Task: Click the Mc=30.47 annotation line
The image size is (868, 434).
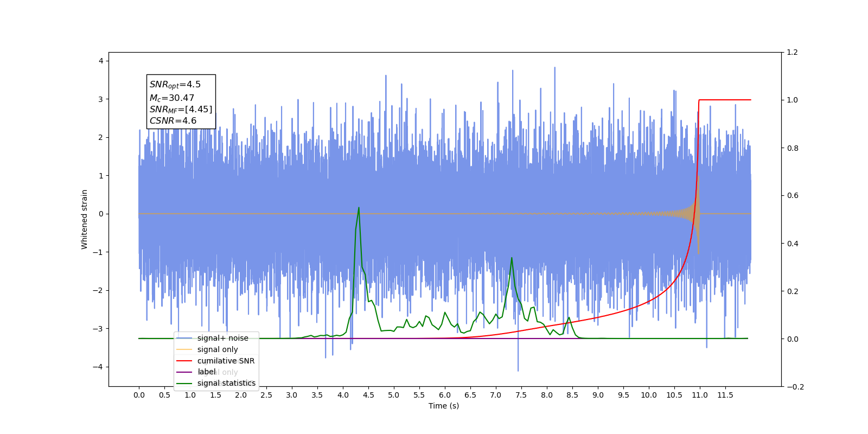Action: pos(172,98)
